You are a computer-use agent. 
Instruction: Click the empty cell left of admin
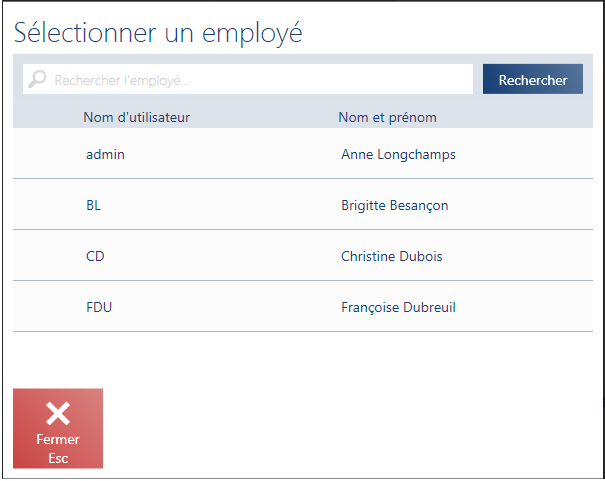(x=48, y=154)
